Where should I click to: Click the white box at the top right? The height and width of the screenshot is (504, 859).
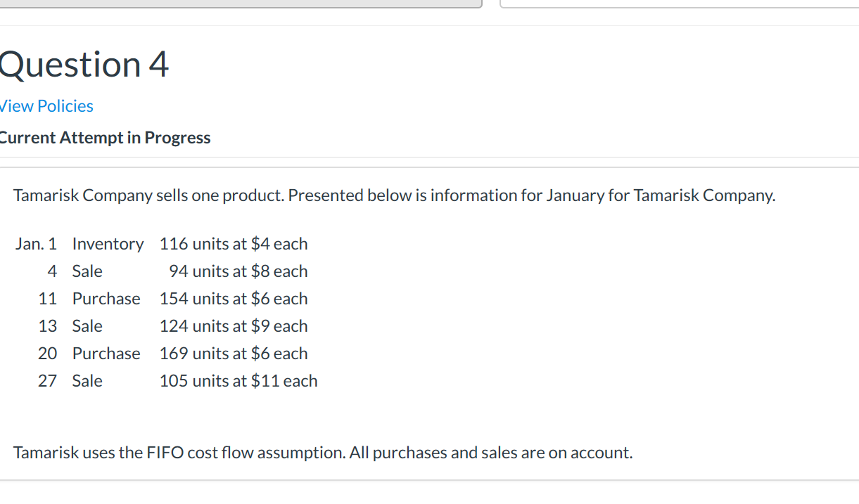[679, 4]
